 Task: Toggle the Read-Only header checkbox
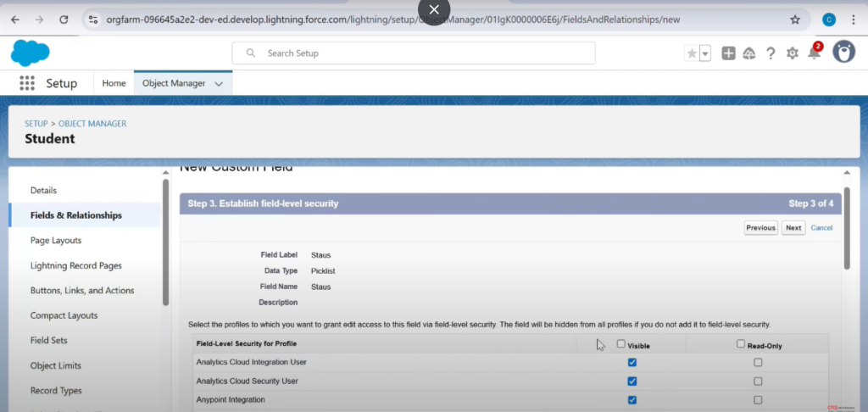point(741,344)
